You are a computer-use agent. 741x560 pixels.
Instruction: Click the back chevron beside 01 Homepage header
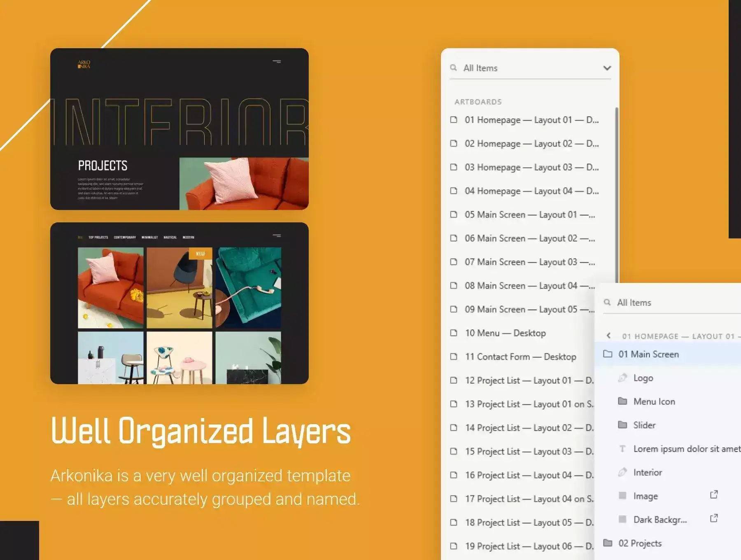click(x=608, y=336)
